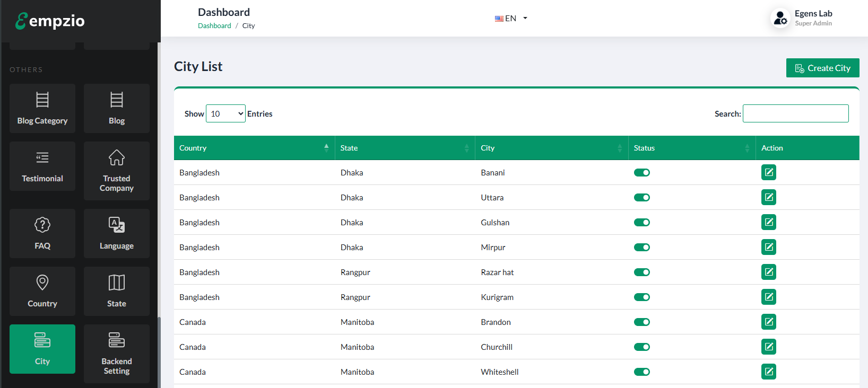Open the State map icon
Image resolution: width=868 pixels, height=388 pixels.
[116, 283]
